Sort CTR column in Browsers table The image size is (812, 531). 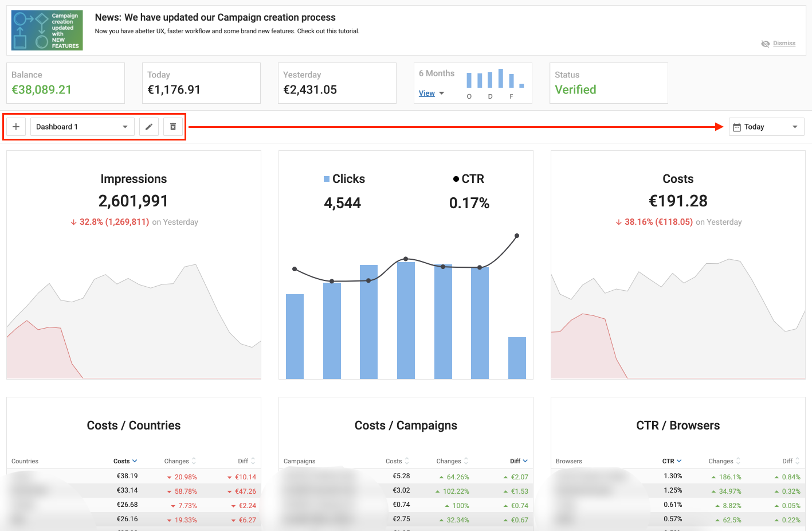[672, 461]
